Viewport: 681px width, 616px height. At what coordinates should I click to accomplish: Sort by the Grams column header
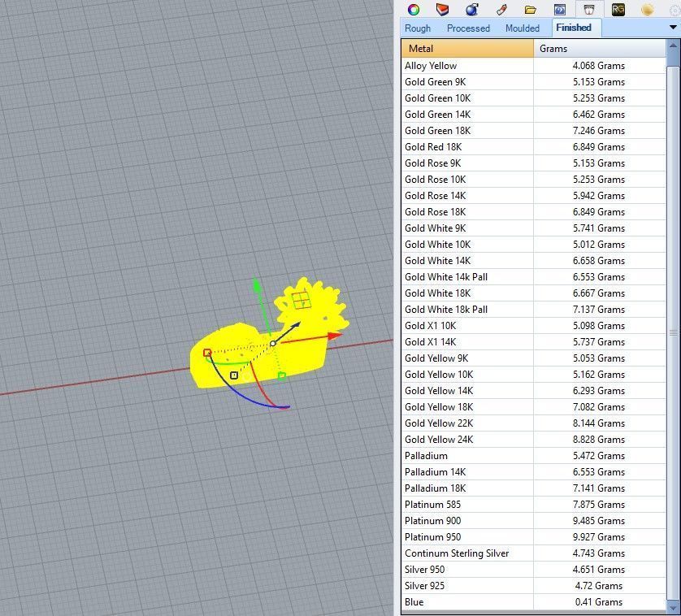(600, 49)
